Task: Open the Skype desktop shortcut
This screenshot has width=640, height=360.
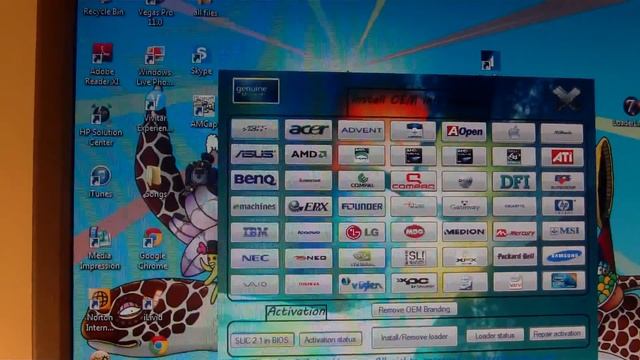Action: point(201,61)
